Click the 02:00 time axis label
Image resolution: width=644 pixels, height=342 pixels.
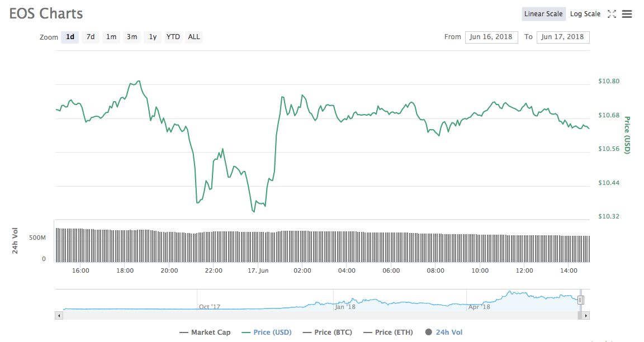coord(302,271)
